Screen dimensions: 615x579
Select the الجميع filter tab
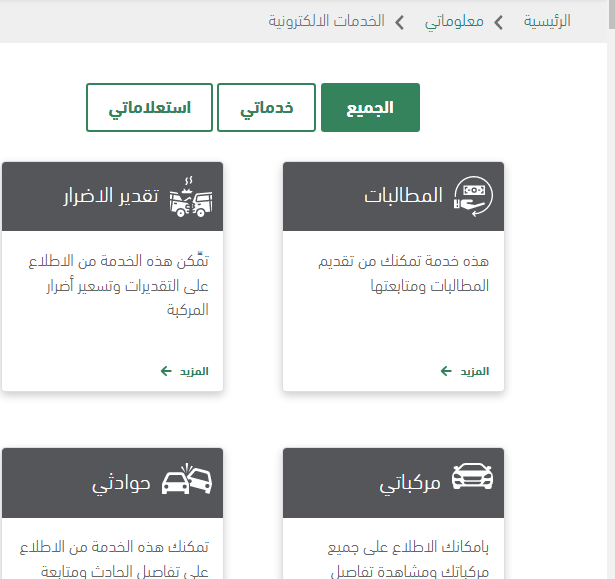[370, 108]
